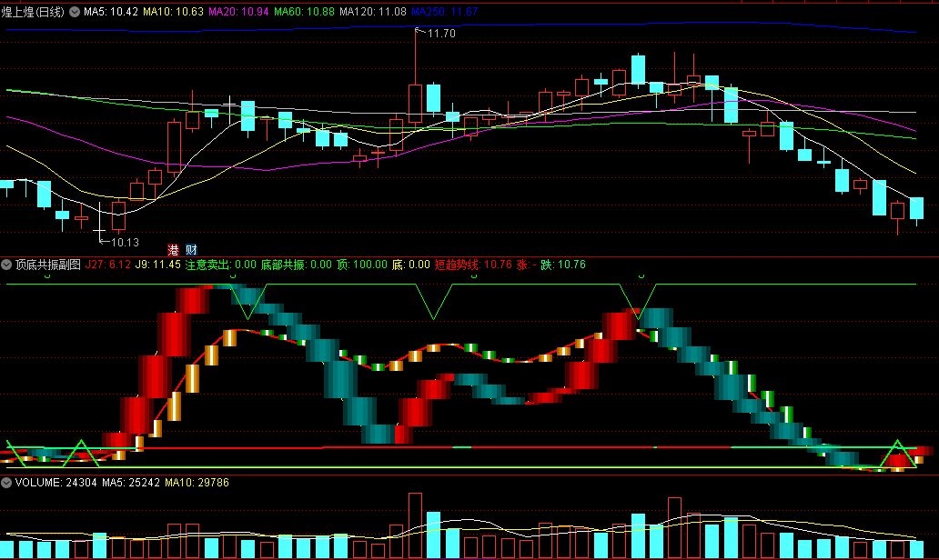Click the yellow MA10: 10.63 label
The height and width of the screenshot is (560, 939).
pos(173,12)
